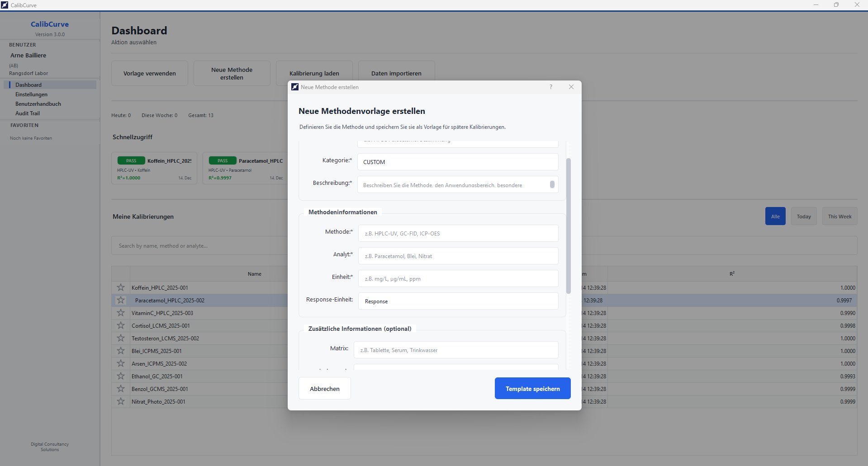This screenshot has height=466, width=868.
Task: Favorite the Cortisol_LCMS_2025-001 row star
Action: (121, 325)
